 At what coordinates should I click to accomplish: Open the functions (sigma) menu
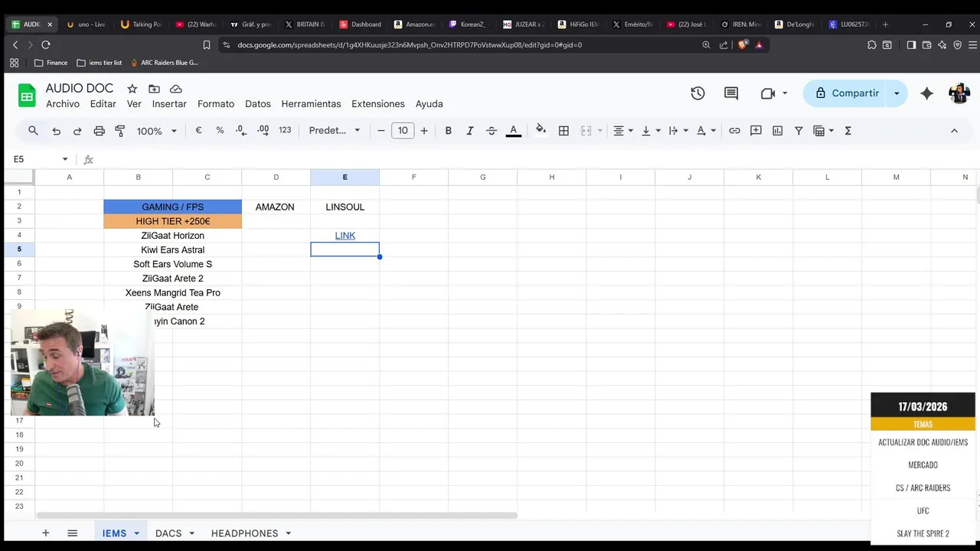(848, 131)
